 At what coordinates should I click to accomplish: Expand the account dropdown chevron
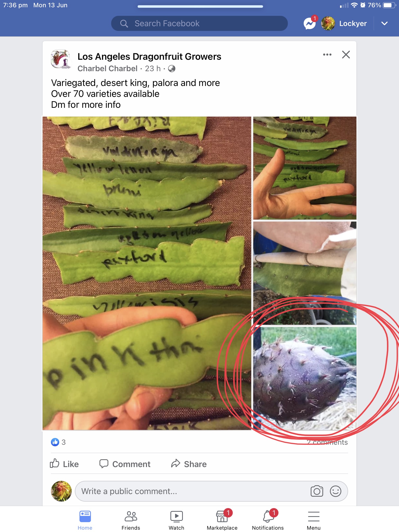point(384,23)
